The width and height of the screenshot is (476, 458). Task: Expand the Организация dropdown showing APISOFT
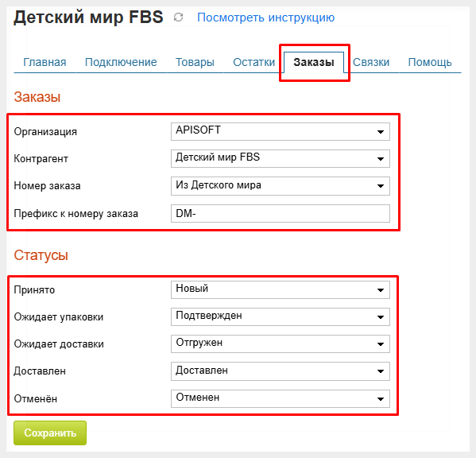point(281,131)
